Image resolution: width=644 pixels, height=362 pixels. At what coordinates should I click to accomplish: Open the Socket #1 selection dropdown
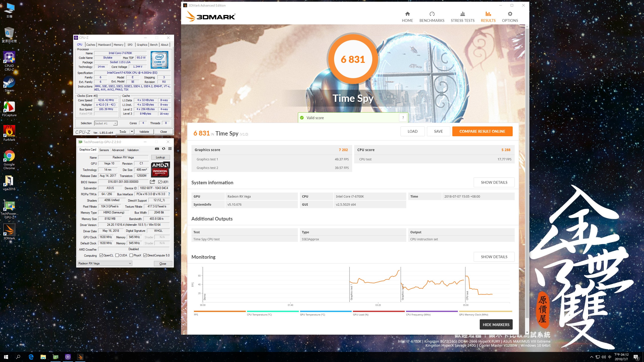click(x=106, y=123)
